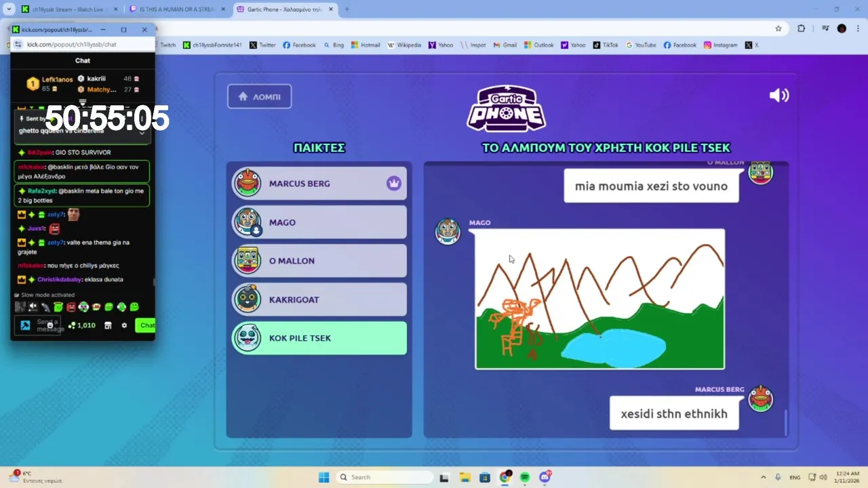The height and width of the screenshot is (488, 868).
Task: Click the microphone icon in system tray
Action: (778, 477)
